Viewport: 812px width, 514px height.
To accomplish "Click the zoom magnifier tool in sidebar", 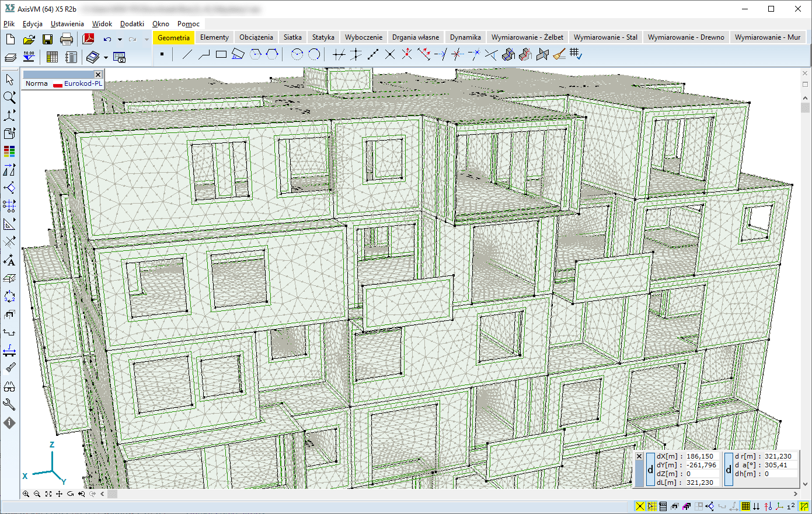I will [9, 97].
